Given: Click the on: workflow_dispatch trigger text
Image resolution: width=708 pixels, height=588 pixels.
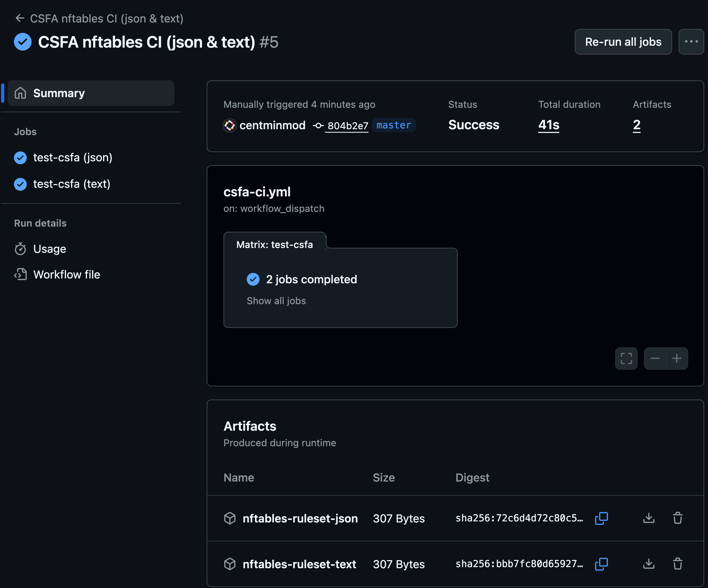Looking at the screenshot, I should pos(274,209).
